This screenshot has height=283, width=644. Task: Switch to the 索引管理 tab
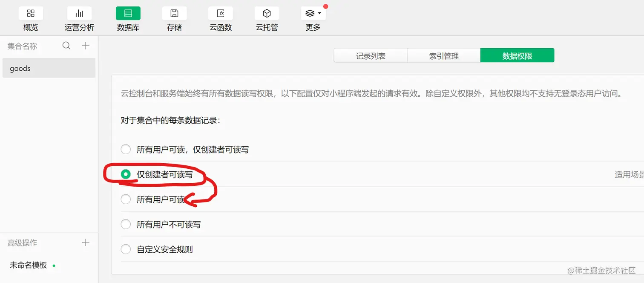click(x=444, y=55)
